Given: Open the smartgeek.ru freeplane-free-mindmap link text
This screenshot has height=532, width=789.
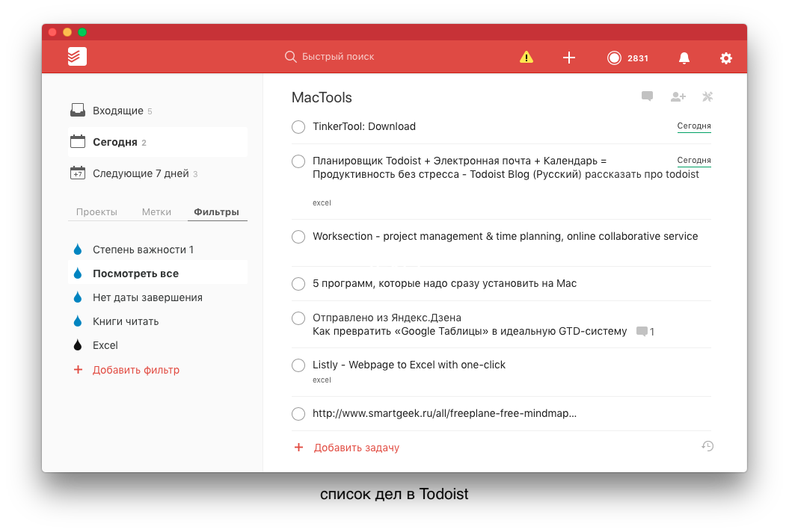Looking at the screenshot, I should point(444,413).
